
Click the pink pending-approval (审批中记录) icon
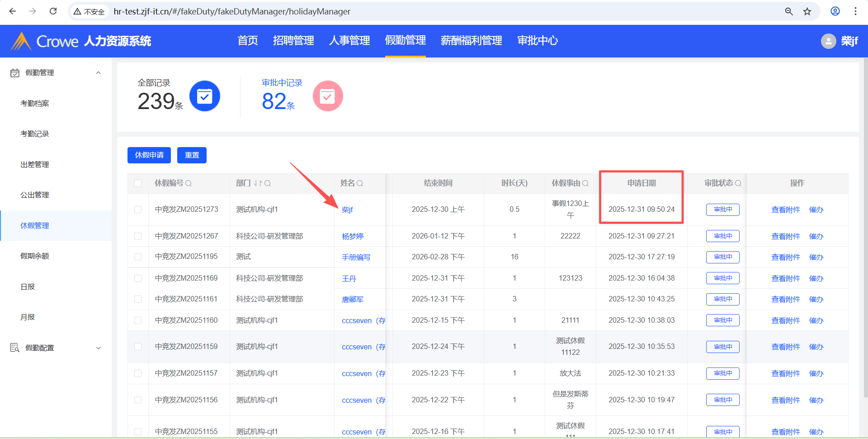coord(327,96)
